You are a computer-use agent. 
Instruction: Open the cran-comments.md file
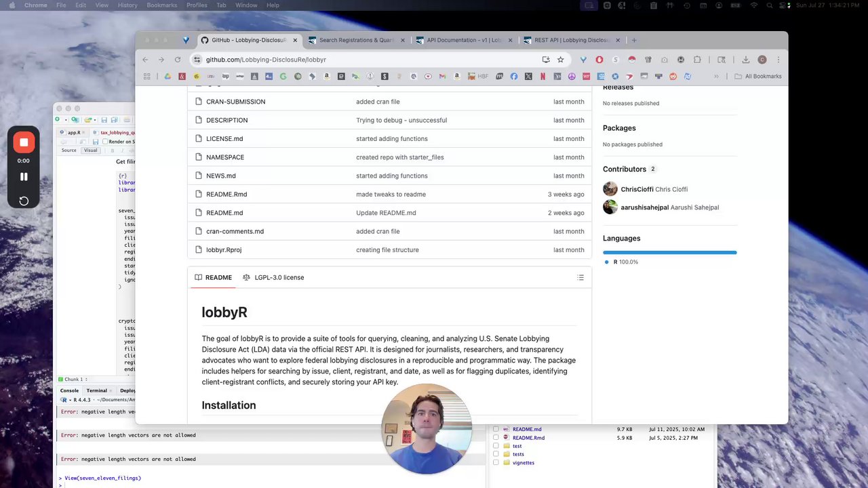coord(235,231)
